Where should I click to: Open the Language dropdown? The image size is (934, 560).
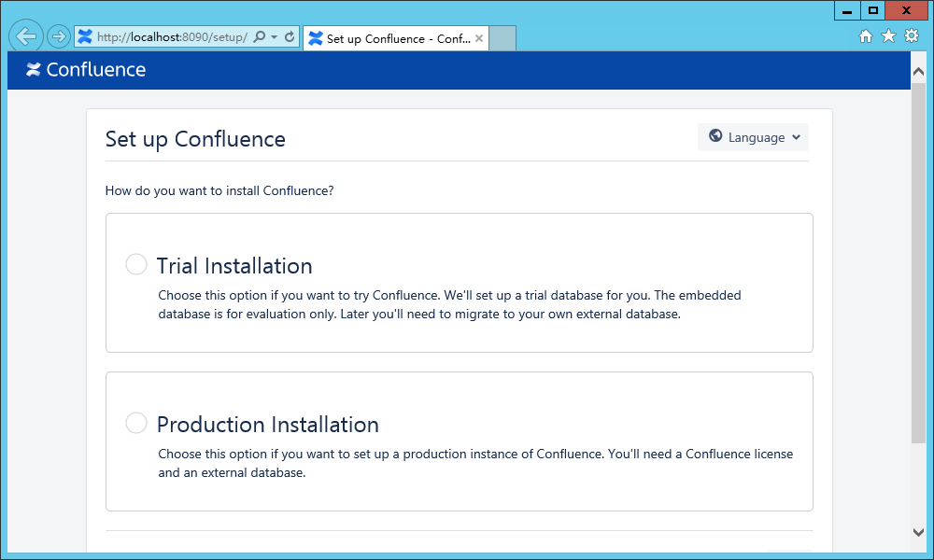[x=753, y=136]
